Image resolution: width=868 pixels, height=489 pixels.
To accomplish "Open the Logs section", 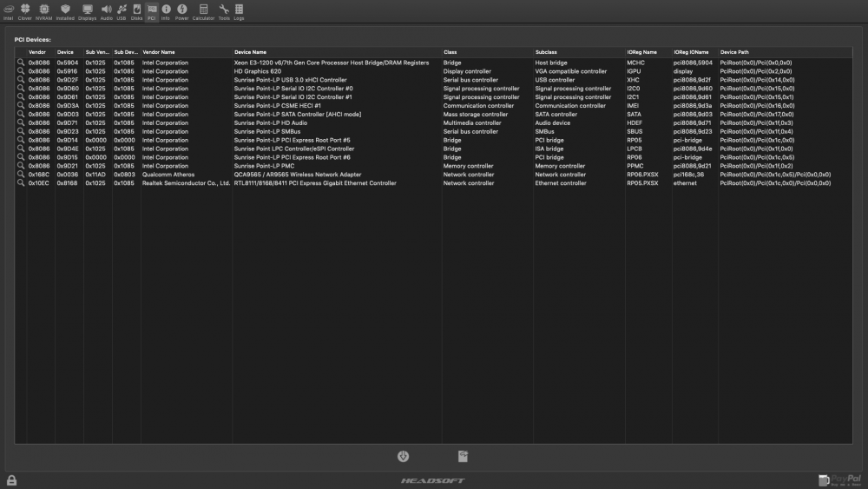I will point(239,11).
